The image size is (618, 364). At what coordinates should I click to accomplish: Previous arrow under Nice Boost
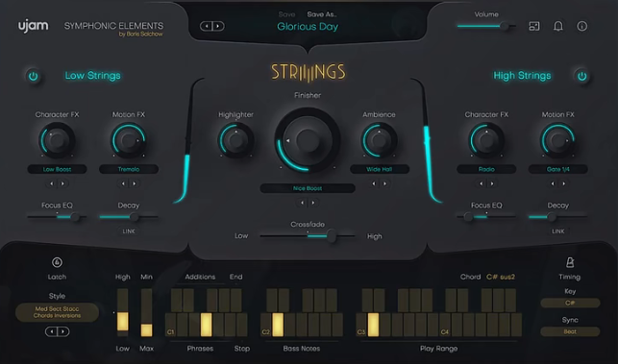[303, 203]
